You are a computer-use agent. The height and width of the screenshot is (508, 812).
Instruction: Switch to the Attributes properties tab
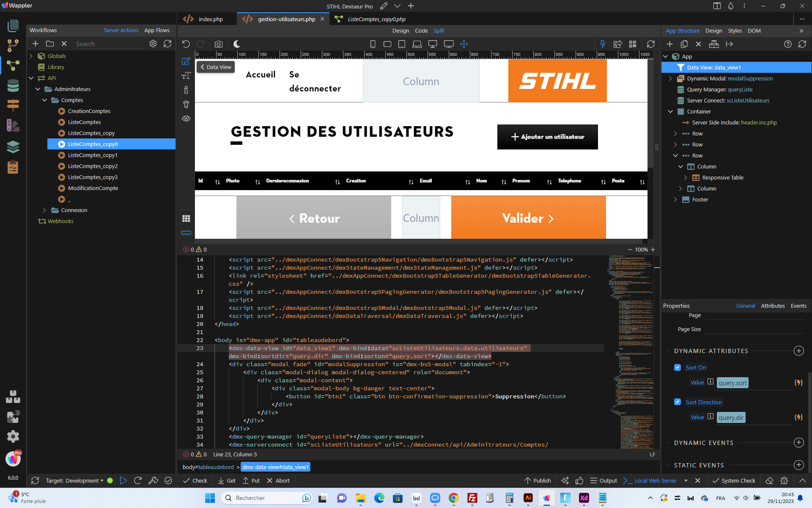click(x=773, y=306)
